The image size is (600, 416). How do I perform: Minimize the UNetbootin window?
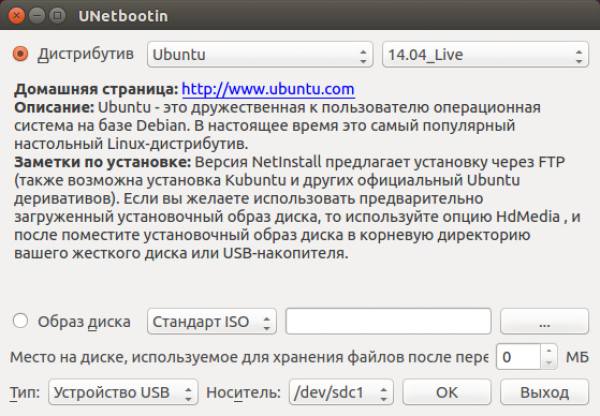point(37,16)
